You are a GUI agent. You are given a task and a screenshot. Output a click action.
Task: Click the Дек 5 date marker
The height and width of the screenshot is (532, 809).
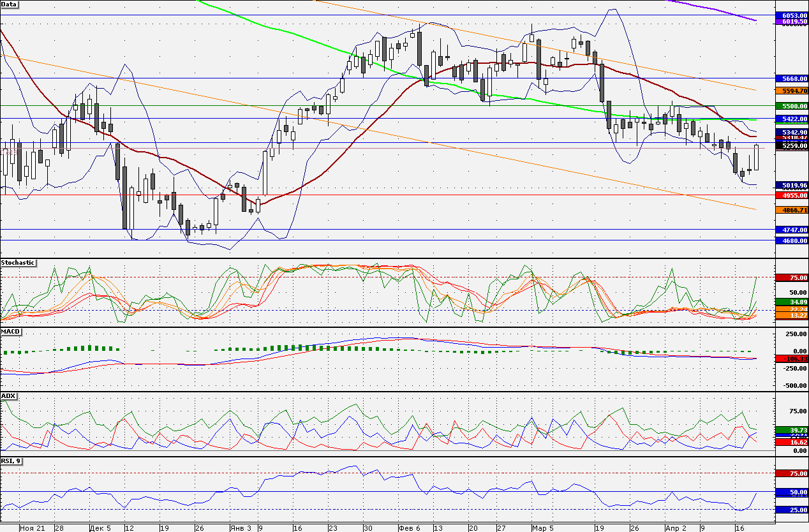coord(101,528)
